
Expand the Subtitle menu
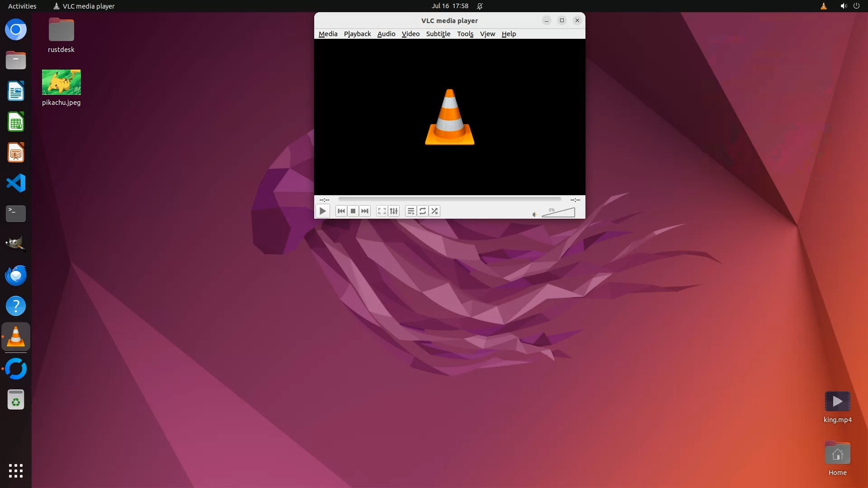tap(438, 34)
